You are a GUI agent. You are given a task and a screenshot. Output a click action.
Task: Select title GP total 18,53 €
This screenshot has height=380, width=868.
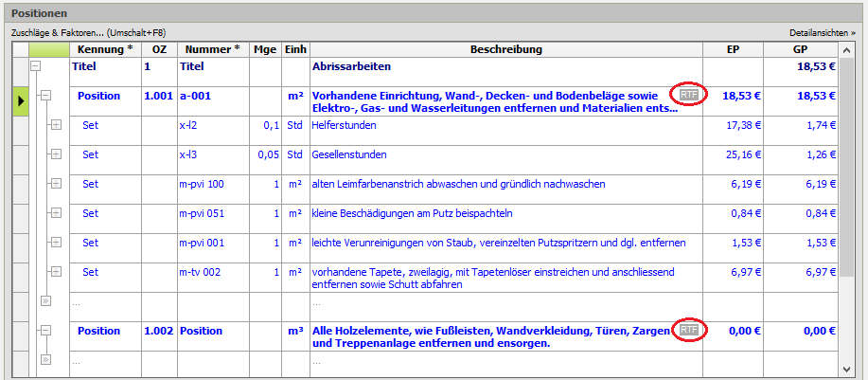pyautogui.click(x=801, y=71)
